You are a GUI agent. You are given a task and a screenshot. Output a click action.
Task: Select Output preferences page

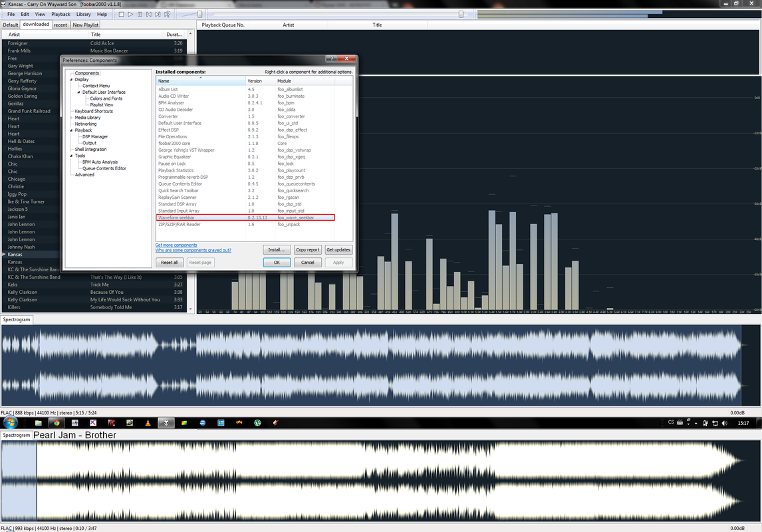[89, 144]
